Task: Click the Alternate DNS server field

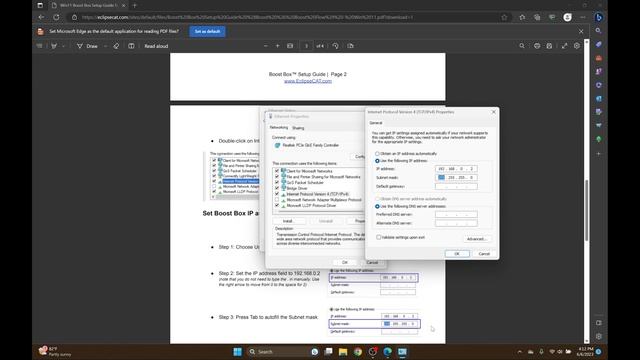Action: click(x=456, y=223)
